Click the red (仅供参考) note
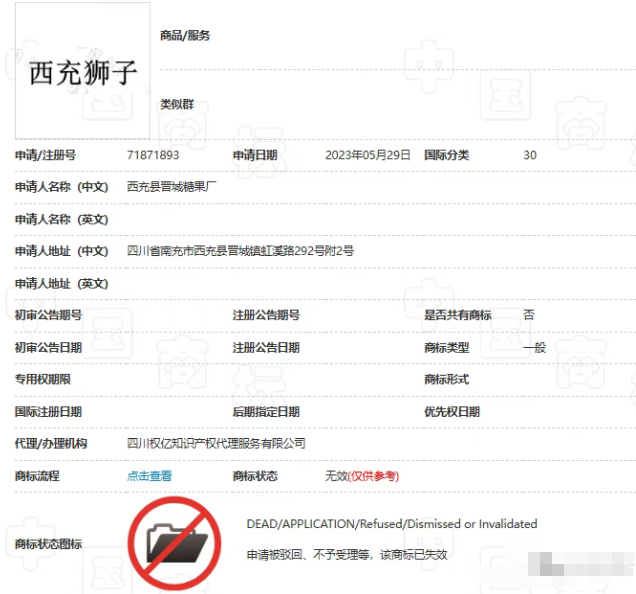 tap(373, 476)
